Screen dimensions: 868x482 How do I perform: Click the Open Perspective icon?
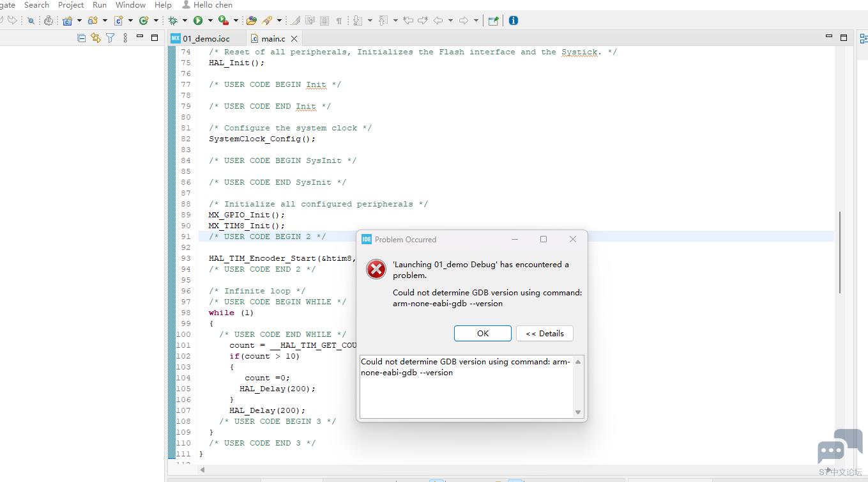(x=493, y=20)
